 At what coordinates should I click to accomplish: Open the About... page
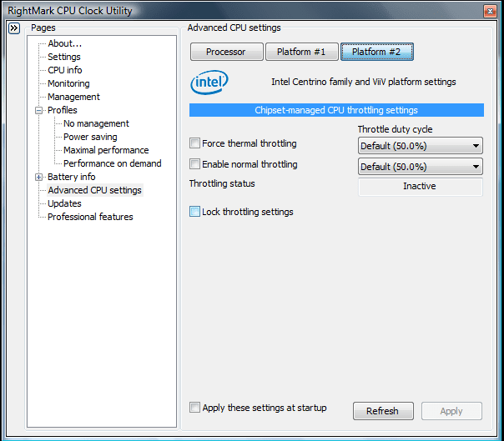pos(64,43)
